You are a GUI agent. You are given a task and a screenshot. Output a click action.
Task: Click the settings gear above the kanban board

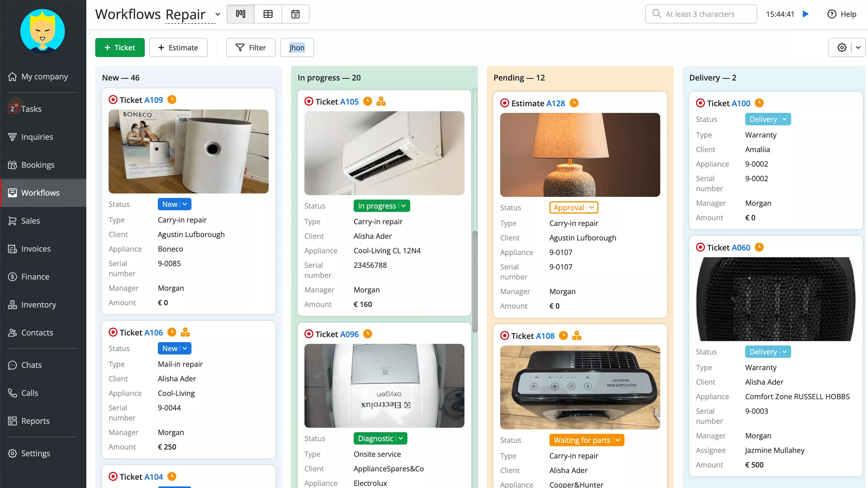(x=842, y=47)
